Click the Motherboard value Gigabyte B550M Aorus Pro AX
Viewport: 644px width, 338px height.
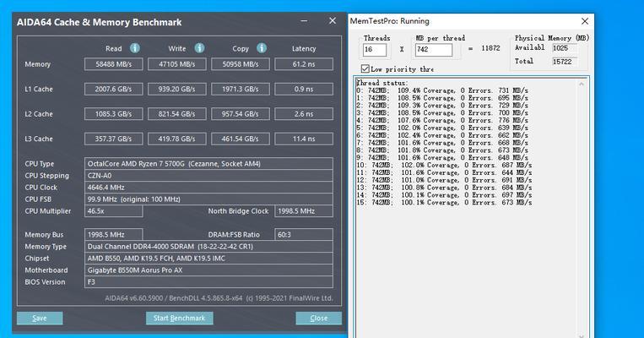coord(208,270)
